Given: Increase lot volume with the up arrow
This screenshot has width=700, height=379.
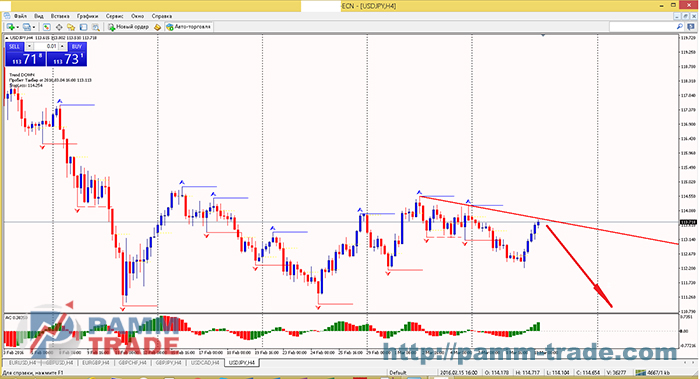Looking at the screenshot, I should 62,46.
